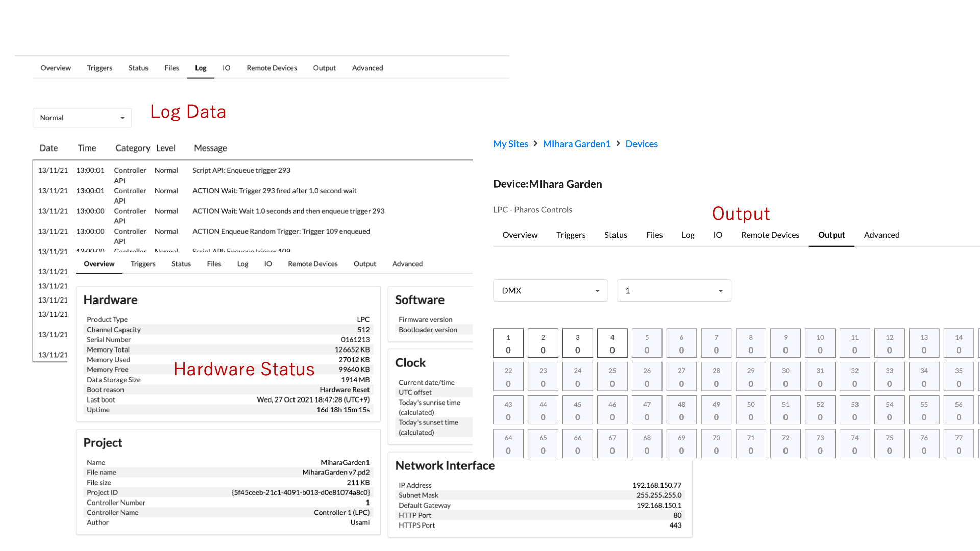Screen dimensions: 980x551
Task: Open Files tab in Log panel
Action: click(171, 68)
